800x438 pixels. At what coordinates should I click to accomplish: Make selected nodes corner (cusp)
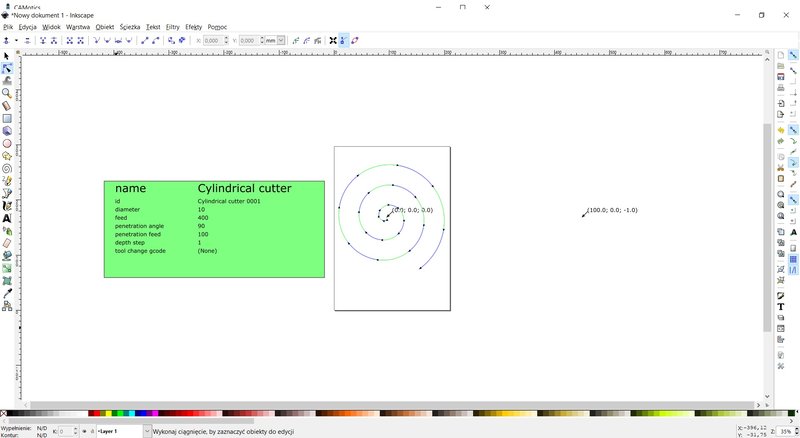(x=96, y=40)
